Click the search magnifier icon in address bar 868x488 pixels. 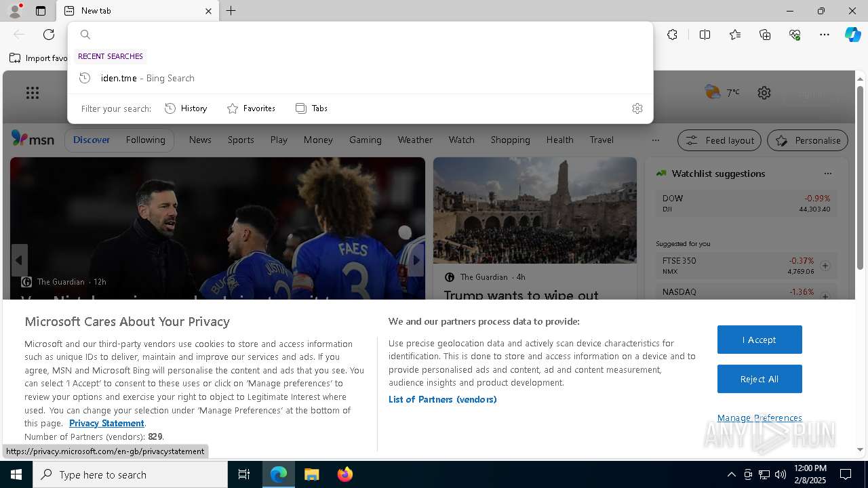point(85,35)
